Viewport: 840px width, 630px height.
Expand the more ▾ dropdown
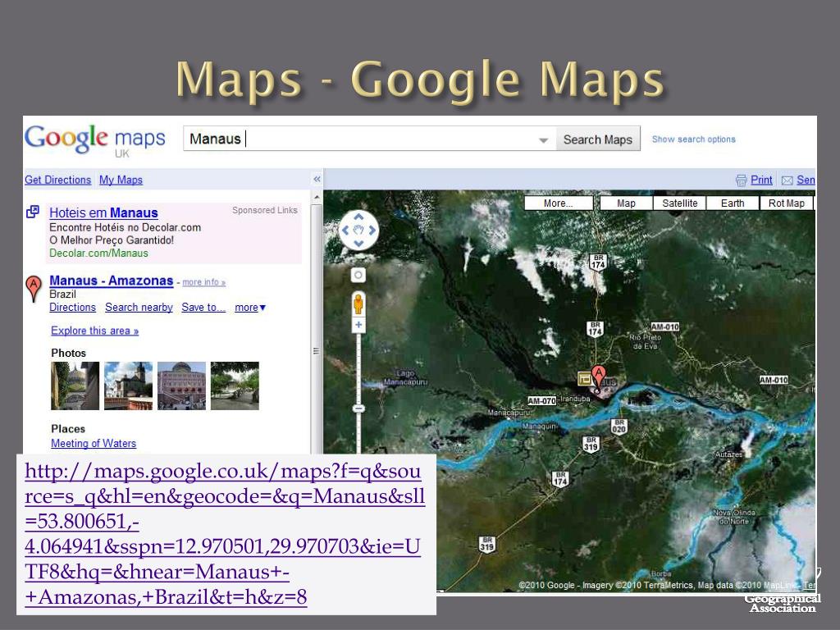click(x=250, y=308)
